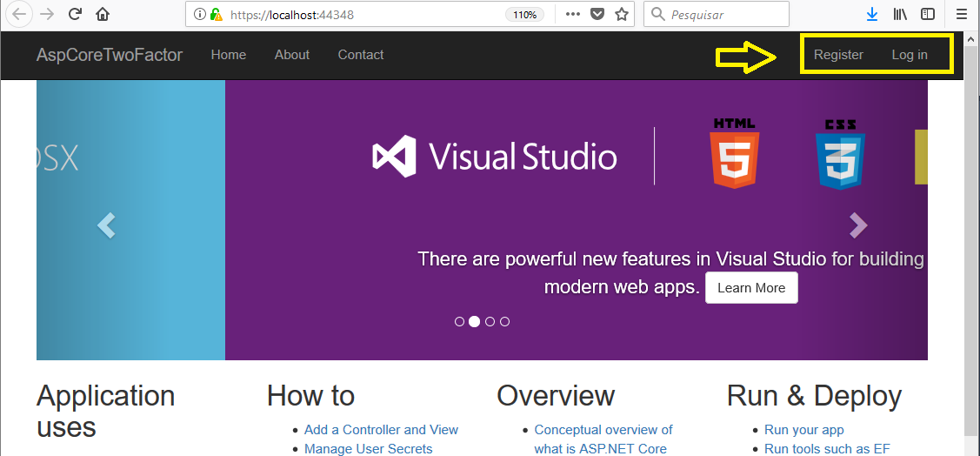Save page to Pocket icon
Image resolution: width=980 pixels, height=456 pixels.
(x=597, y=15)
